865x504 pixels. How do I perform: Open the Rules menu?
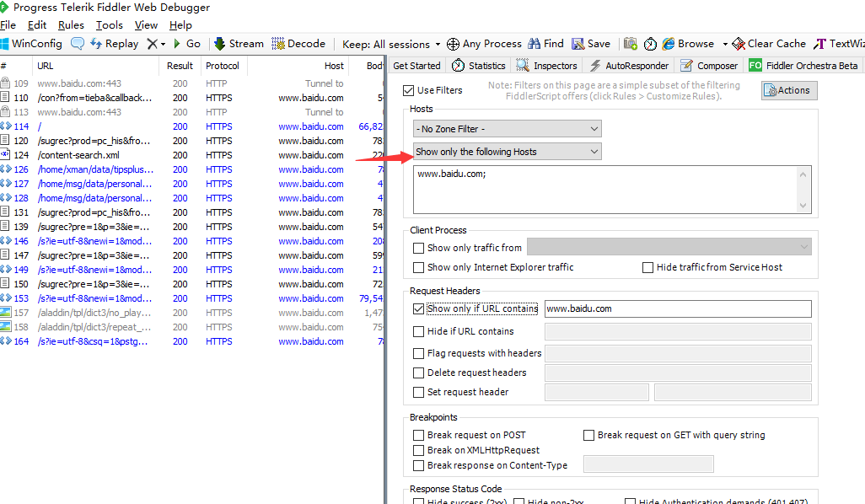pos(71,24)
